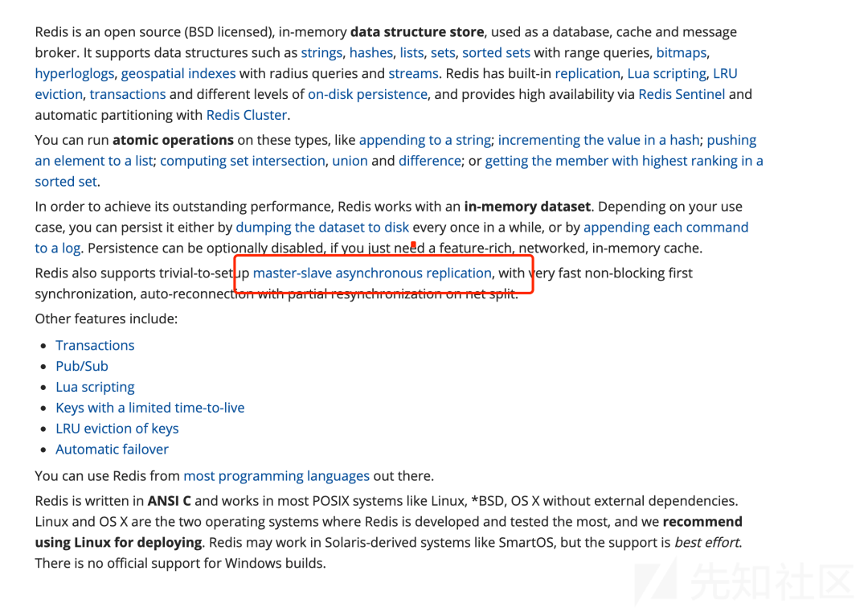Follow dumping the dataset to disk link
This screenshot has height=612, width=868.
[x=322, y=228]
